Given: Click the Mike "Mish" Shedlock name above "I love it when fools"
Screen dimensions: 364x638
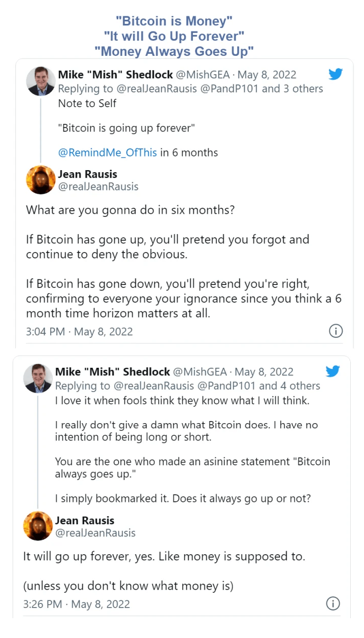Looking at the screenshot, I should 112,372.
